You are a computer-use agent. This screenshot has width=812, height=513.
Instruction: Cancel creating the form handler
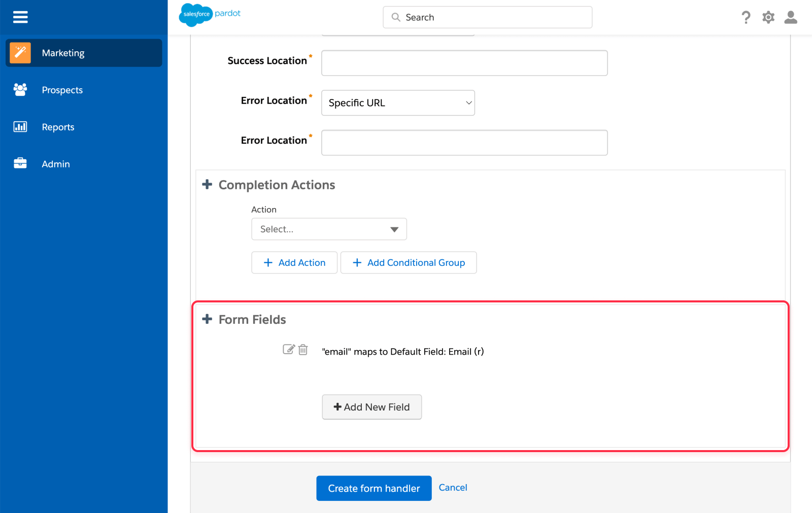point(453,487)
